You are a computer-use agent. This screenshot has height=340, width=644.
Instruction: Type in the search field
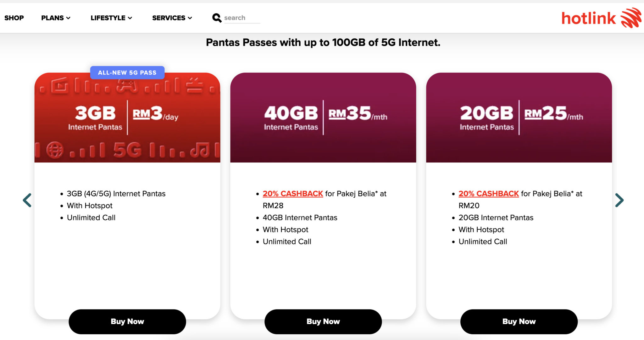pos(241,18)
